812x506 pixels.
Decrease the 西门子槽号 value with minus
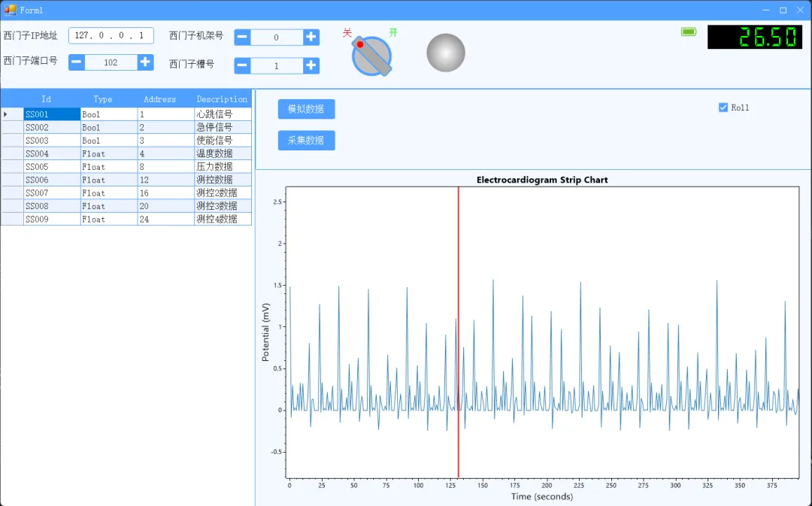(242, 65)
